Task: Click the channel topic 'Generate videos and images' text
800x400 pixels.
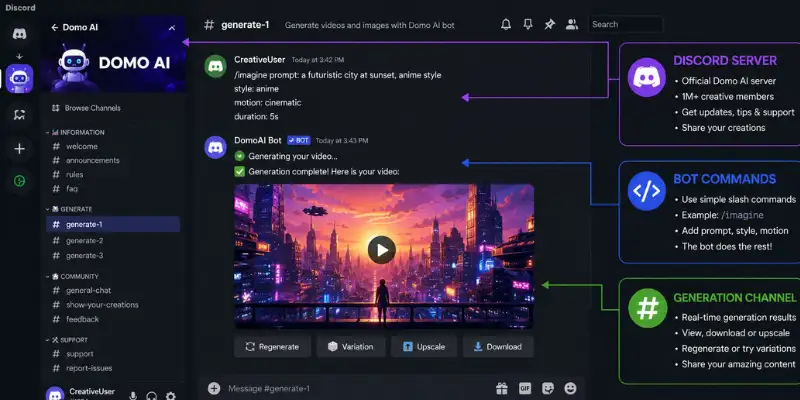Action: pos(369,25)
